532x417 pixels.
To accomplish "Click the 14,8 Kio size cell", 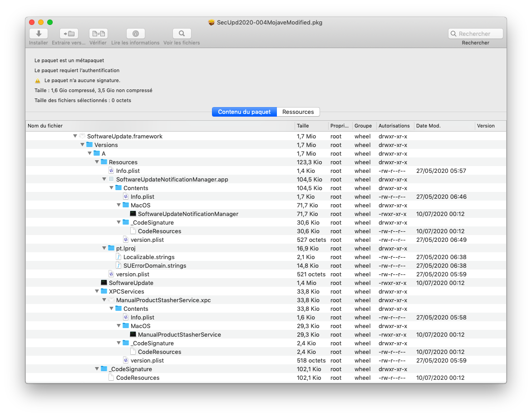I will [x=308, y=265].
